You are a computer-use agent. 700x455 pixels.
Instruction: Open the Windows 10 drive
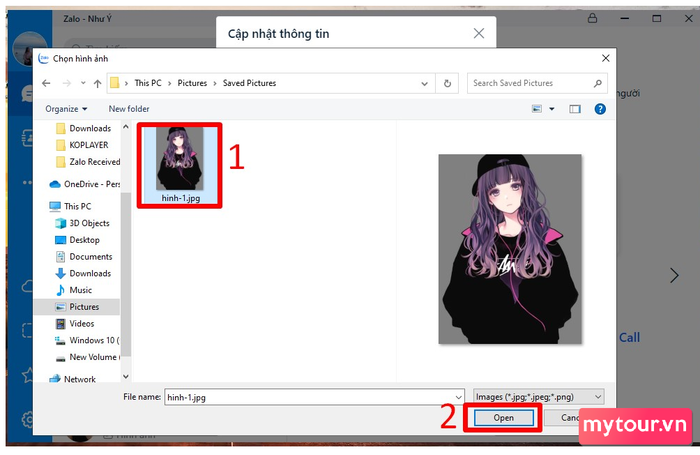87,340
